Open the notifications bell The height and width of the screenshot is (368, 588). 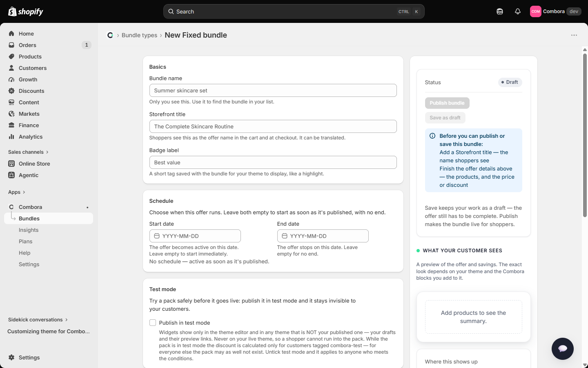518,11
